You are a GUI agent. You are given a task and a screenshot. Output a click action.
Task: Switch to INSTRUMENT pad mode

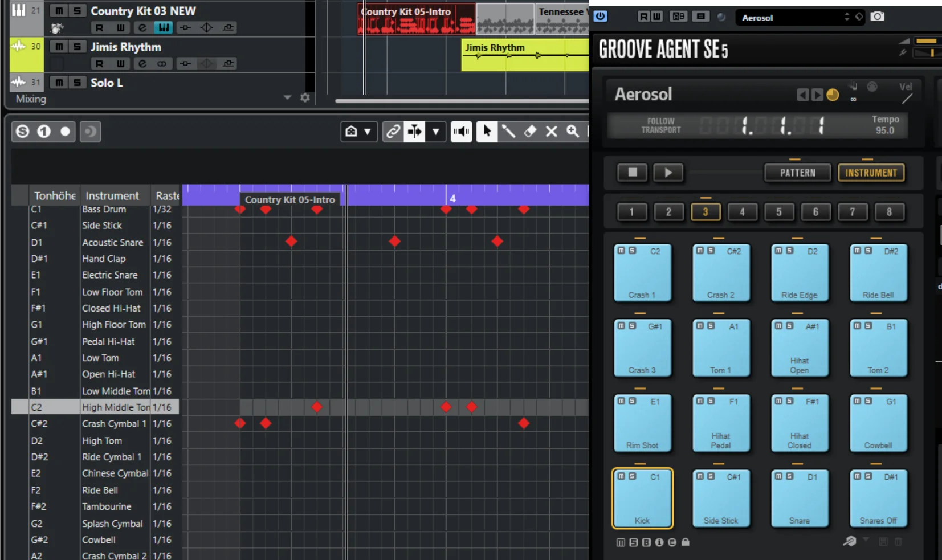(871, 173)
